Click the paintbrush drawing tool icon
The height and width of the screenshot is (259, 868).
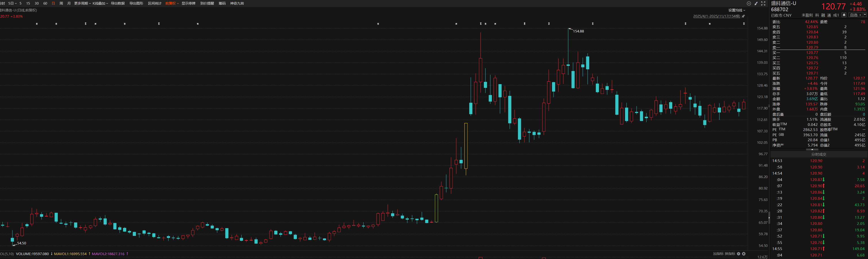click(756, 3)
